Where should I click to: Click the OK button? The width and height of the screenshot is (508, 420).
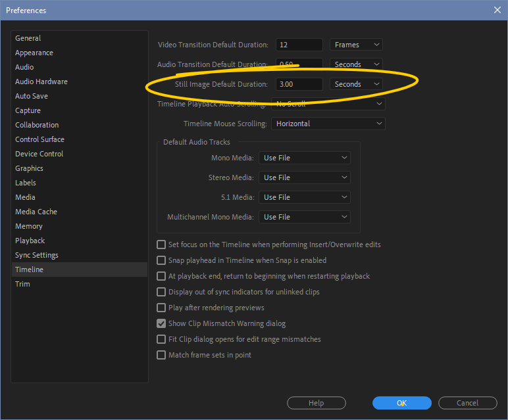(401, 403)
